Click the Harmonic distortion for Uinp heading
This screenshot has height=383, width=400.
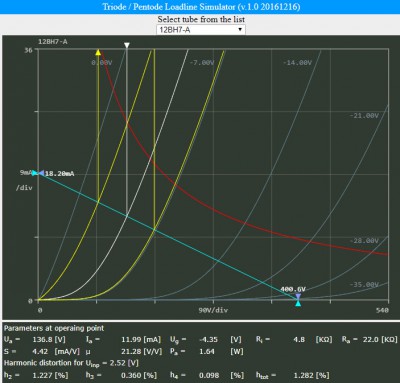tap(71, 363)
